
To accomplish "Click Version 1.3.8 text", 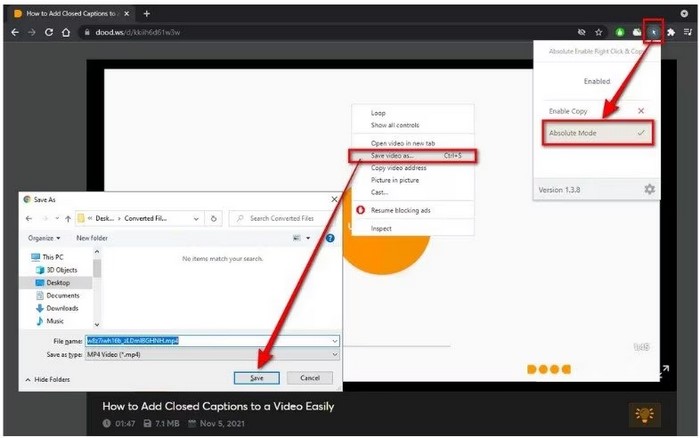I will click(x=559, y=190).
